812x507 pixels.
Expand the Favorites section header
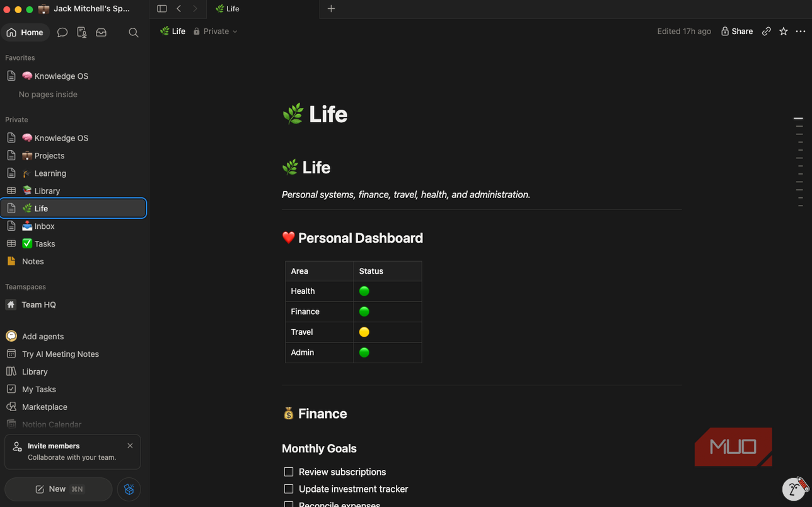pyautogui.click(x=20, y=57)
